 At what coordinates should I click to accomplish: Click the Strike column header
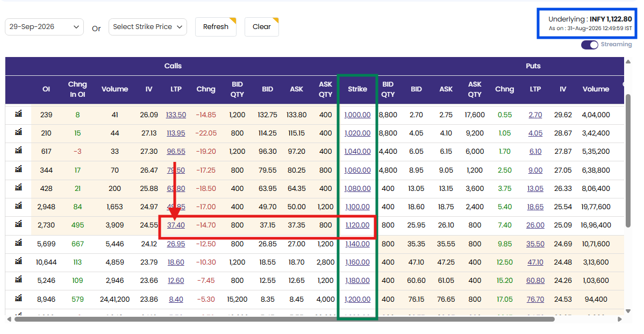(x=357, y=89)
